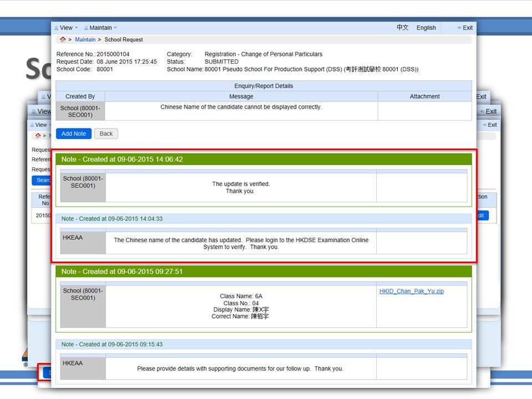This screenshot has height=399, width=532.
Task: Click the note header created at 14:04:33
Action: 264,219
